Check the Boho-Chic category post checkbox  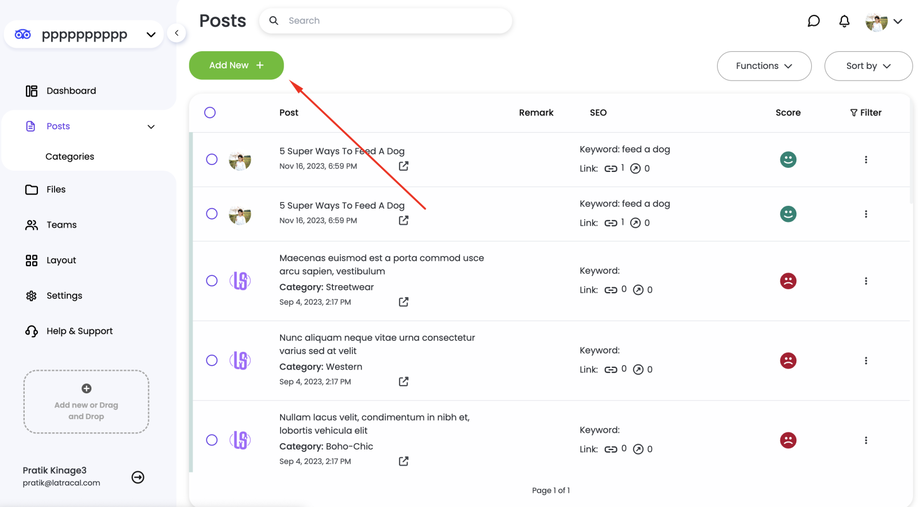tap(212, 440)
